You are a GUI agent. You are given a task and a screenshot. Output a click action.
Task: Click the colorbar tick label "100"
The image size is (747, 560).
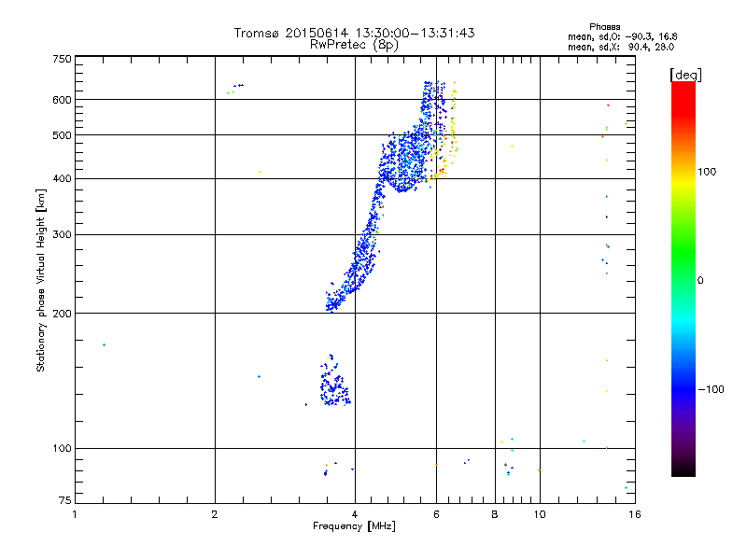coord(707,172)
